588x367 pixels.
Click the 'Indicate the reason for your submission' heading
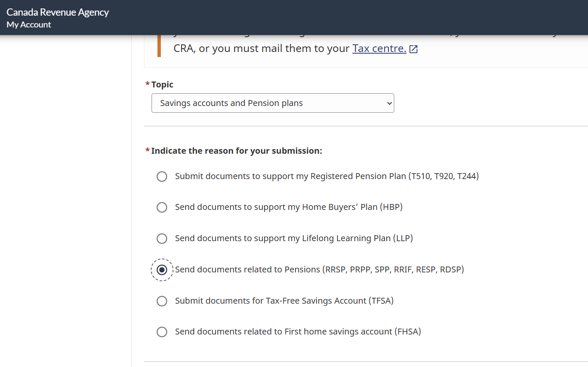coord(236,151)
